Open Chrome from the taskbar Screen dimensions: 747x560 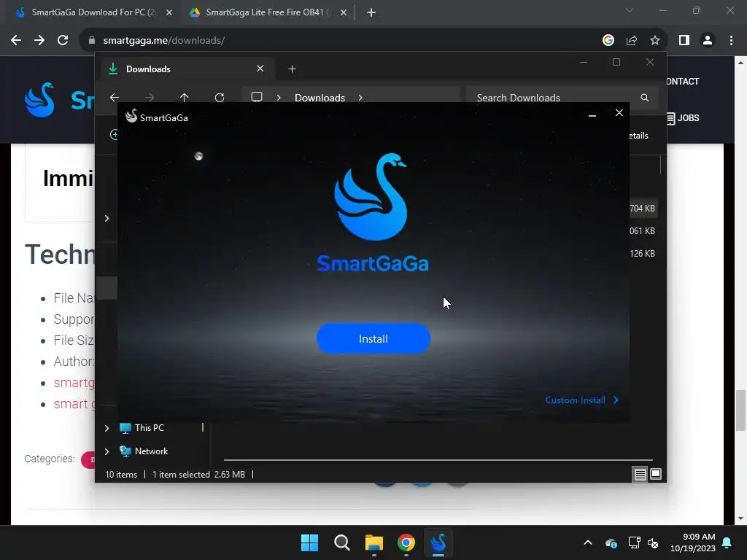pyautogui.click(x=406, y=542)
